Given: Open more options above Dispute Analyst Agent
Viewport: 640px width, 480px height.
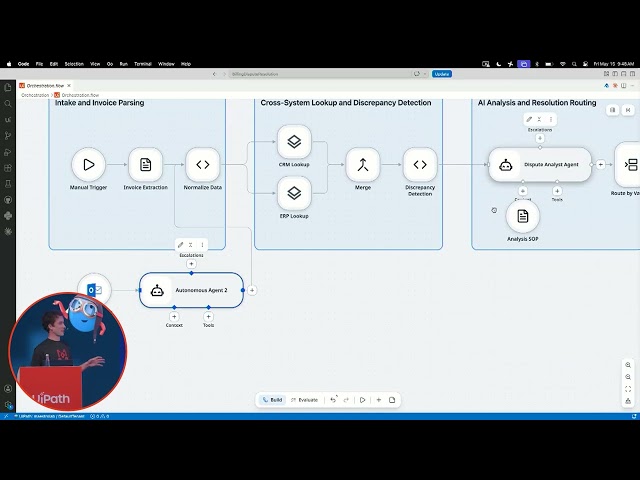Looking at the screenshot, I should [551, 119].
